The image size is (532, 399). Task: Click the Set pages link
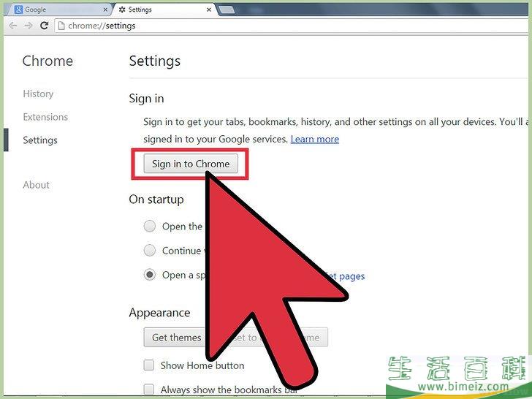346,276
